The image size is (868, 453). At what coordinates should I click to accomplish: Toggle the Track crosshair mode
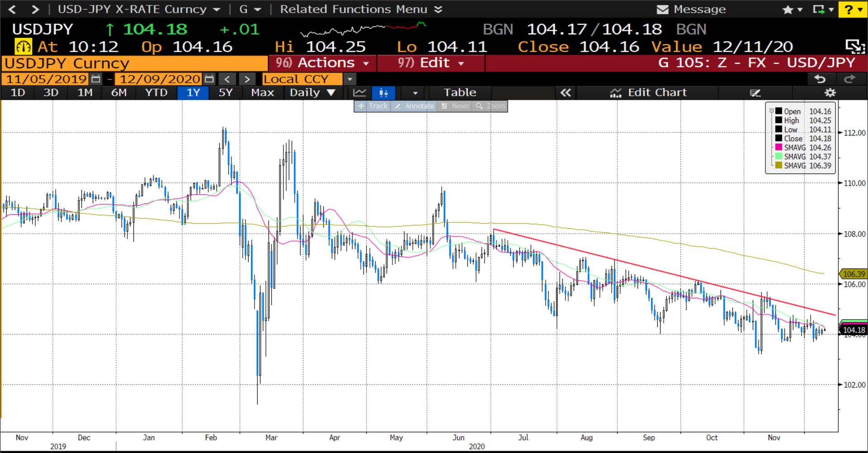click(373, 106)
